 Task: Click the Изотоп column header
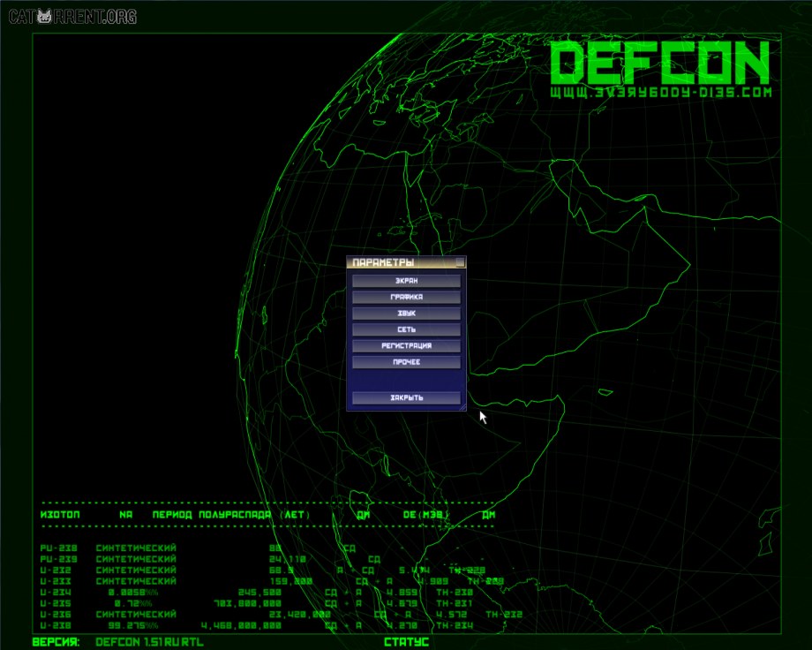60,515
